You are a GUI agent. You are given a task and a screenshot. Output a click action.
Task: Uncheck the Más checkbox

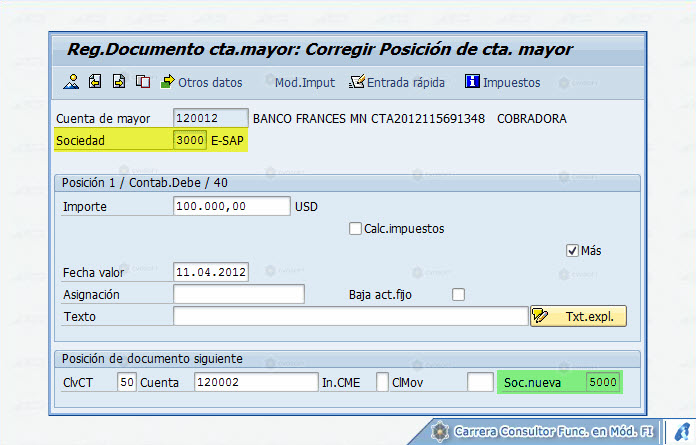(572, 251)
